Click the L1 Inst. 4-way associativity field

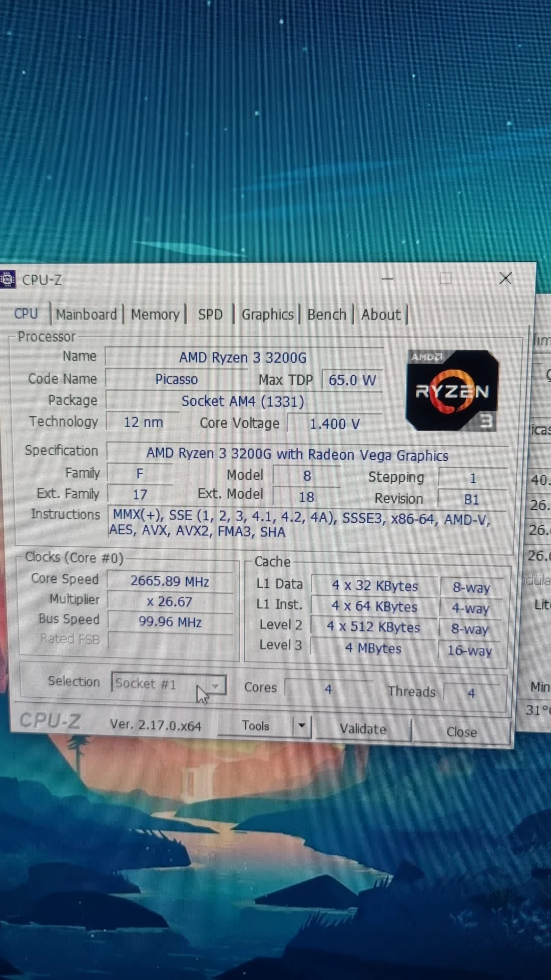pyautogui.click(x=470, y=609)
